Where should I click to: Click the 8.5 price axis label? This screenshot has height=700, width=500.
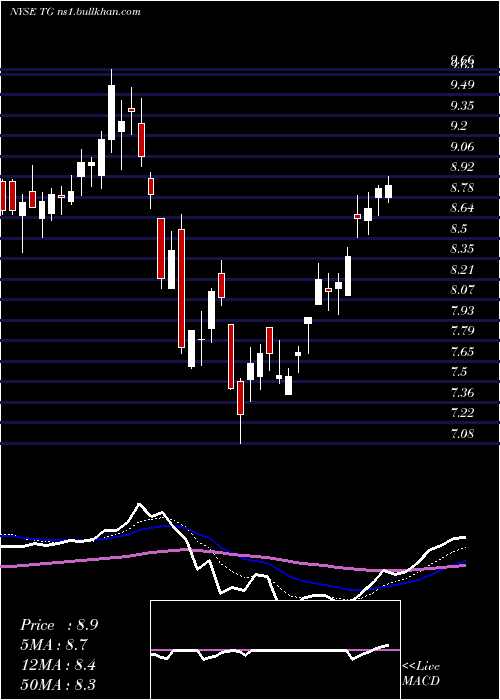[x=458, y=229]
